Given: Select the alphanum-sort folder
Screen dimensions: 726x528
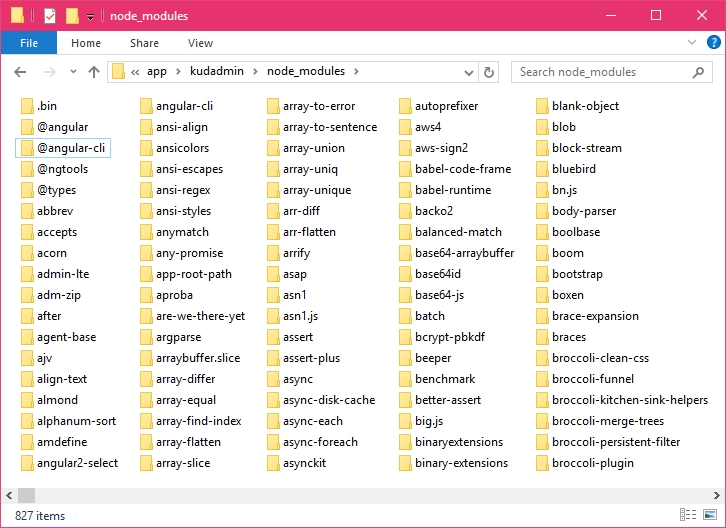Looking at the screenshot, I should pyautogui.click(x=69, y=421).
